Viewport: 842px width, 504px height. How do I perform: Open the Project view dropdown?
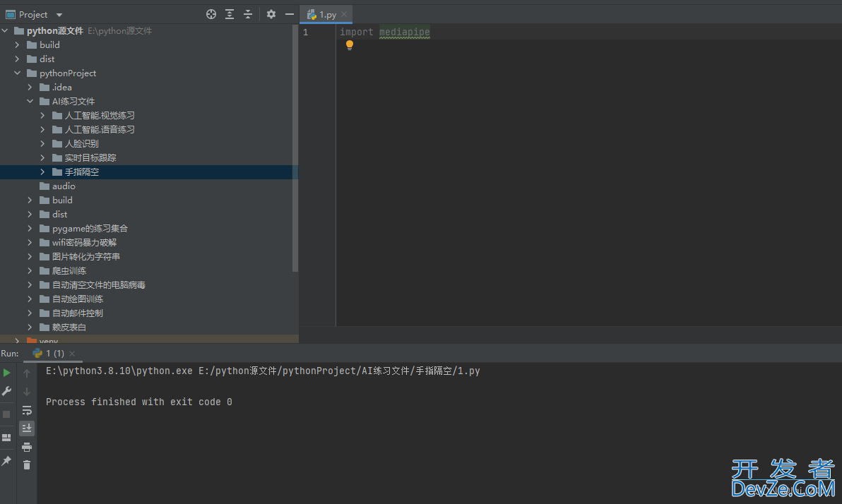(59, 15)
